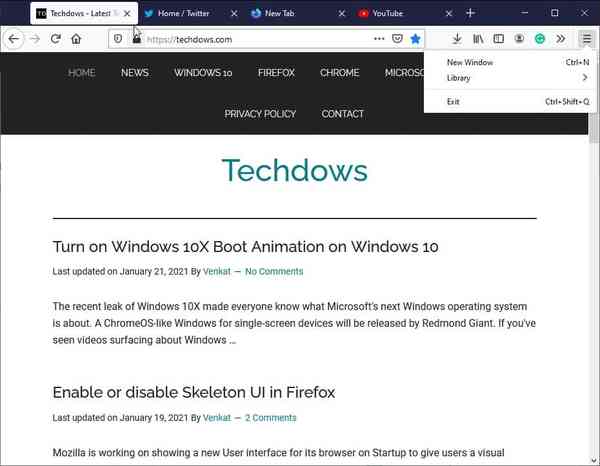
Task: Close the YouTube tab
Action: [x=449, y=13]
